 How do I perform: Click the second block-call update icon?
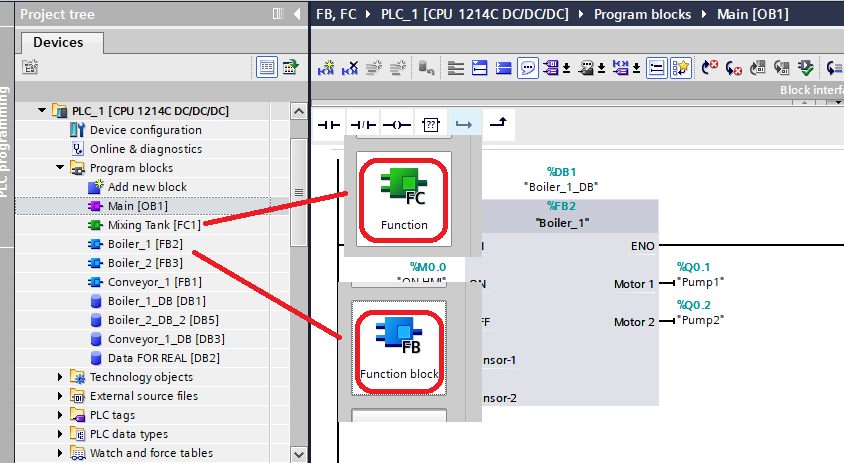tap(782, 68)
